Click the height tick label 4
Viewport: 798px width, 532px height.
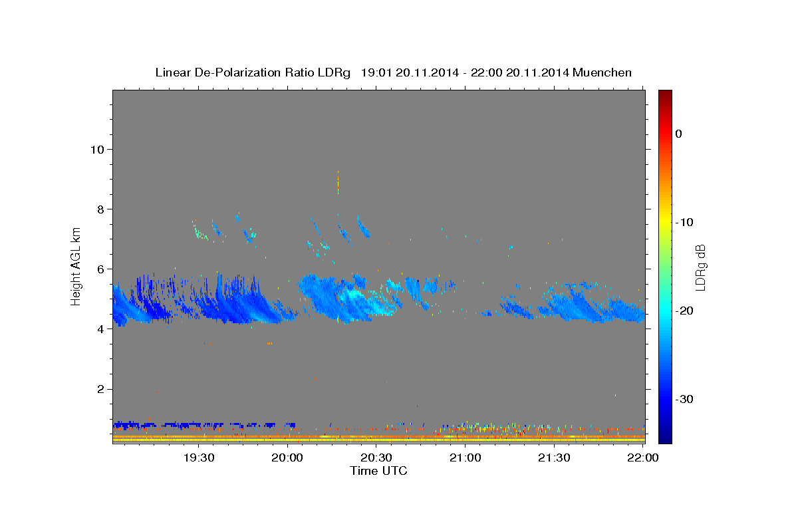tap(100, 329)
